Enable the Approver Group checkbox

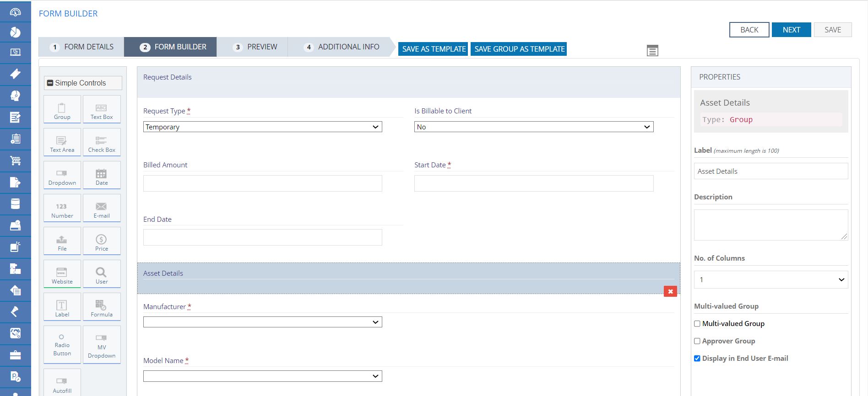point(697,341)
